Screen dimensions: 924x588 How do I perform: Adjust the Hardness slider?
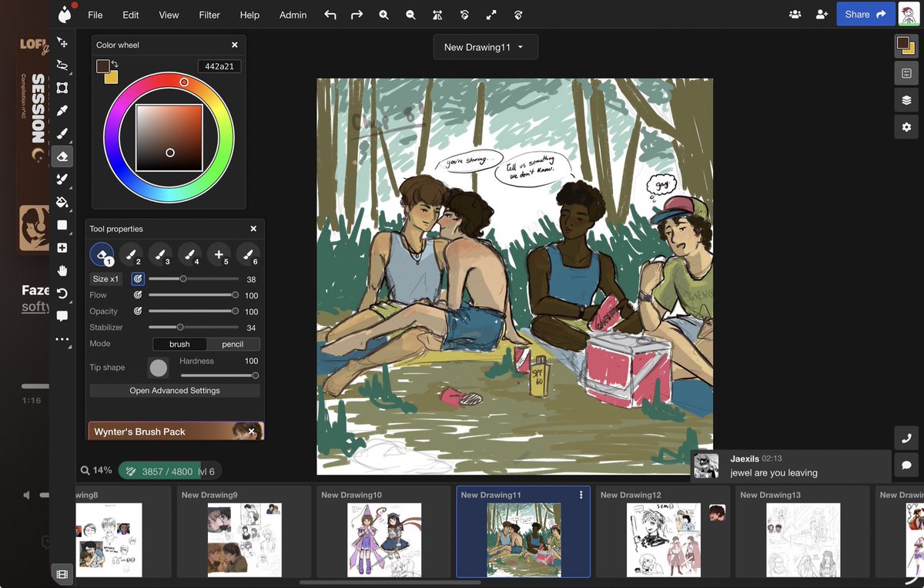click(219, 375)
